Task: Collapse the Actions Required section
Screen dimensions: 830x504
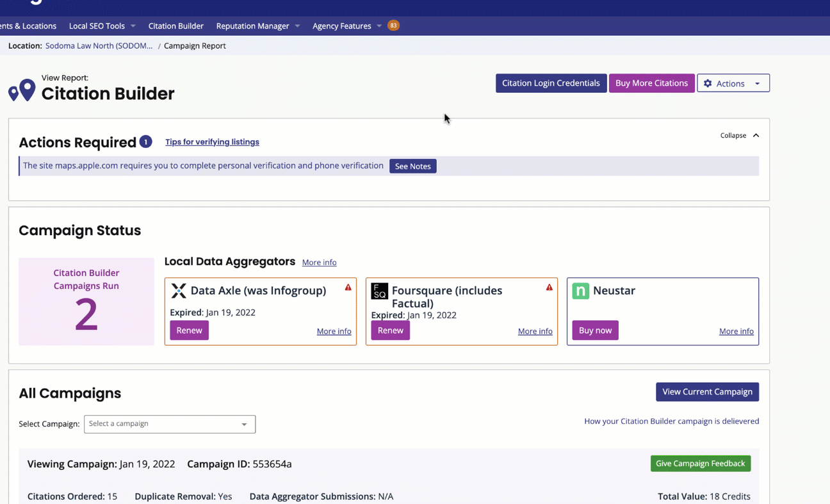Action: point(739,136)
